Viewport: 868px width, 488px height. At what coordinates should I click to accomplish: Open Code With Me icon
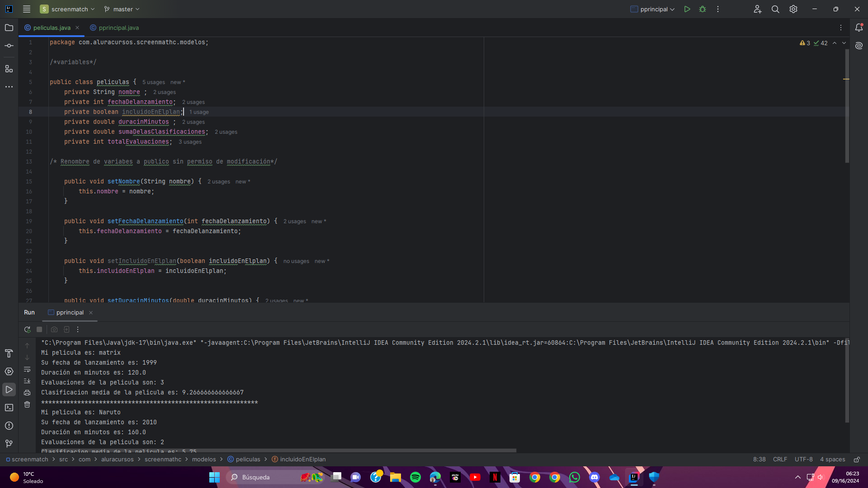[x=758, y=9]
